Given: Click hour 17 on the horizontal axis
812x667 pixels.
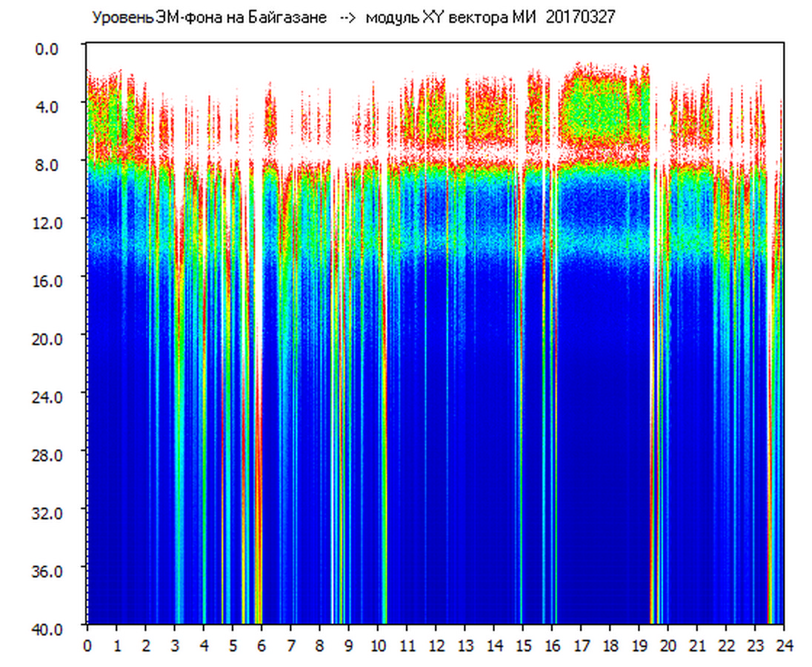Looking at the screenshot, I should pyautogui.click(x=581, y=646).
